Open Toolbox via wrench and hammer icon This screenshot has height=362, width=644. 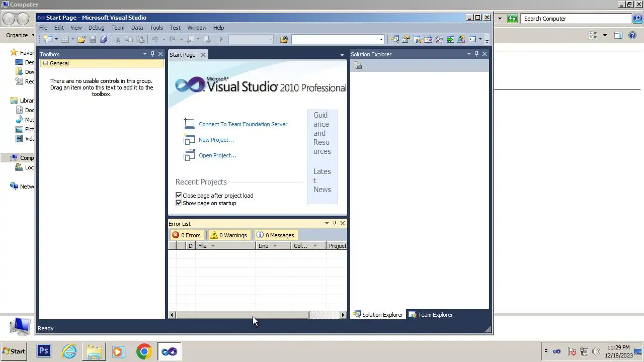click(x=439, y=39)
